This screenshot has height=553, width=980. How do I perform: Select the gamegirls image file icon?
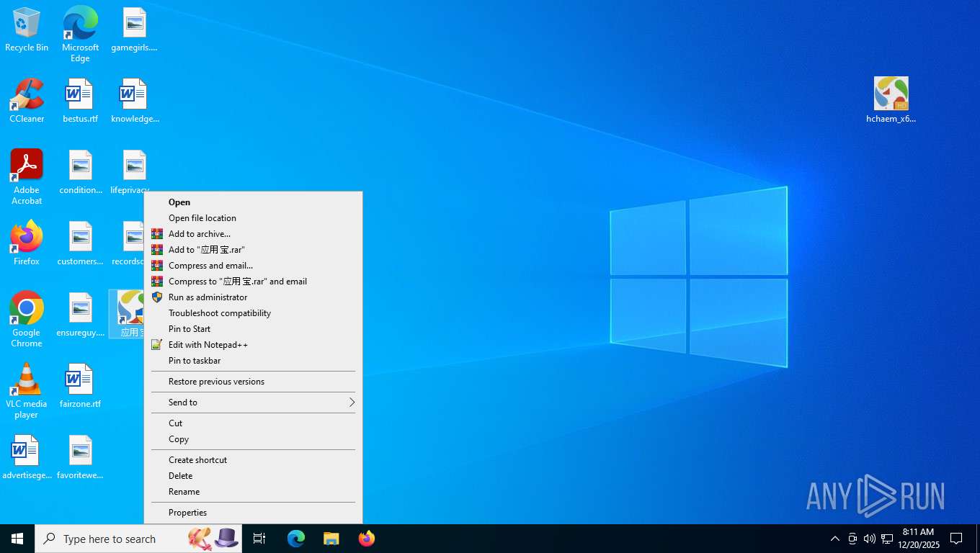(x=134, y=30)
